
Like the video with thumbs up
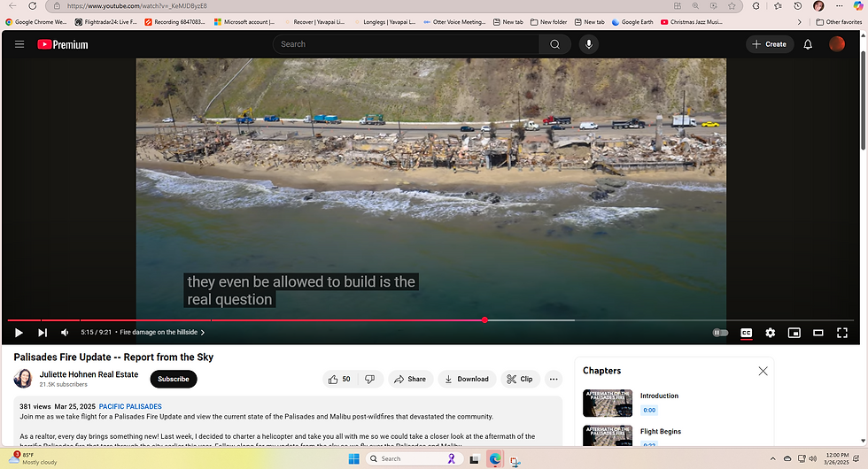click(x=339, y=379)
